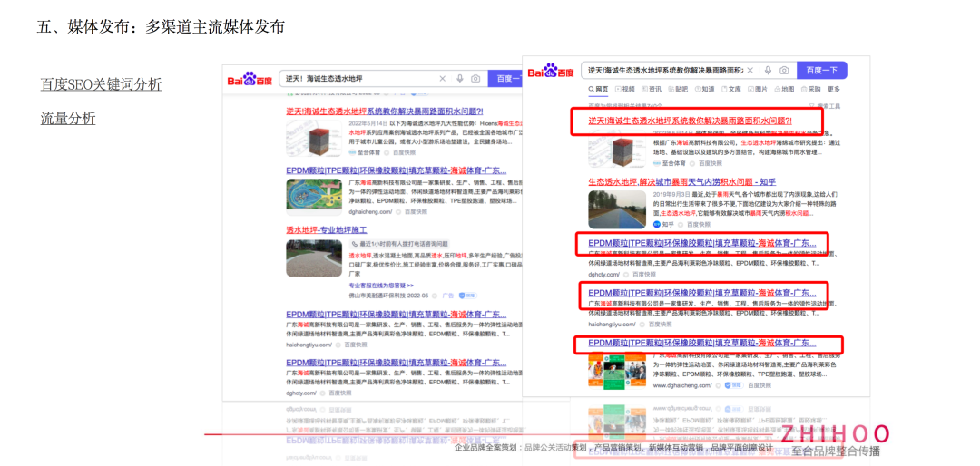Click 保障 badge beside 广告 label
This screenshot has width=980, height=466.
pyautogui.click(x=467, y=295)
